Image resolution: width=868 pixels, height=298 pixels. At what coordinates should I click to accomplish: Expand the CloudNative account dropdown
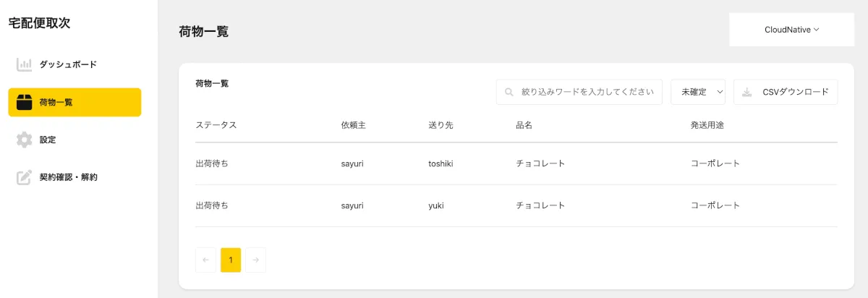791,30
